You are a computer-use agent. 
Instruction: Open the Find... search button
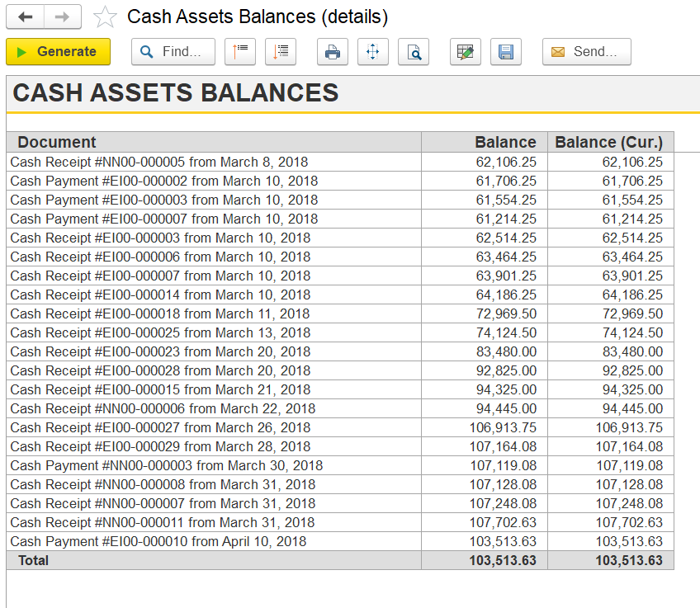[173, 51]
